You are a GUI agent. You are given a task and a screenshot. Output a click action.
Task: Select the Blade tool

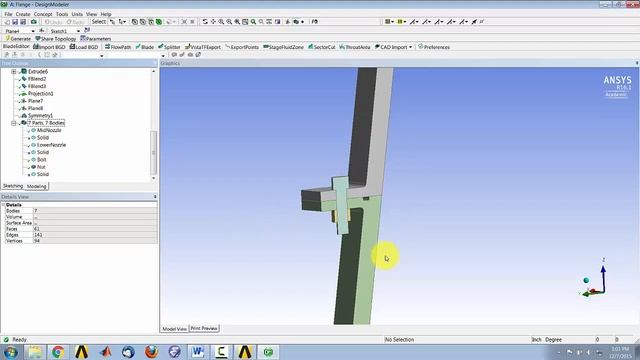coord(144,47)
